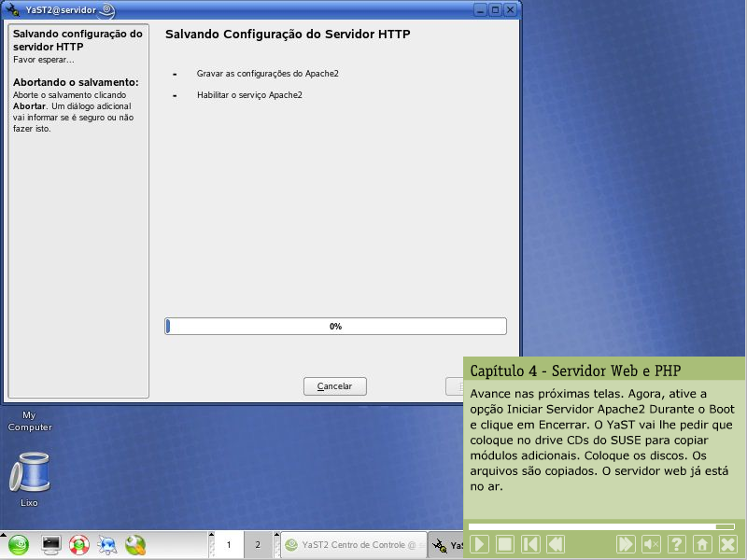Rewind the tutorial
Viewport: 747px width, 560px height.
[x=556, y=544]
